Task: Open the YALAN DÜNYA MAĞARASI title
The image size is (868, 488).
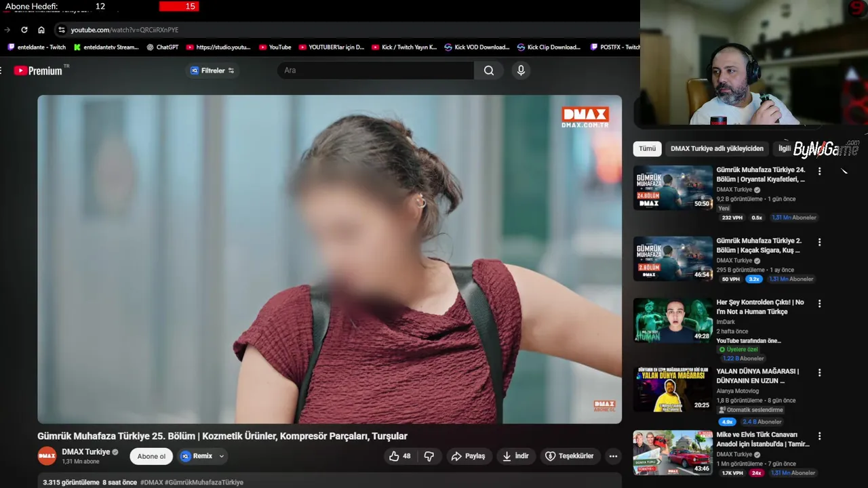Action: pyautogui.click(x=757, y=376)
